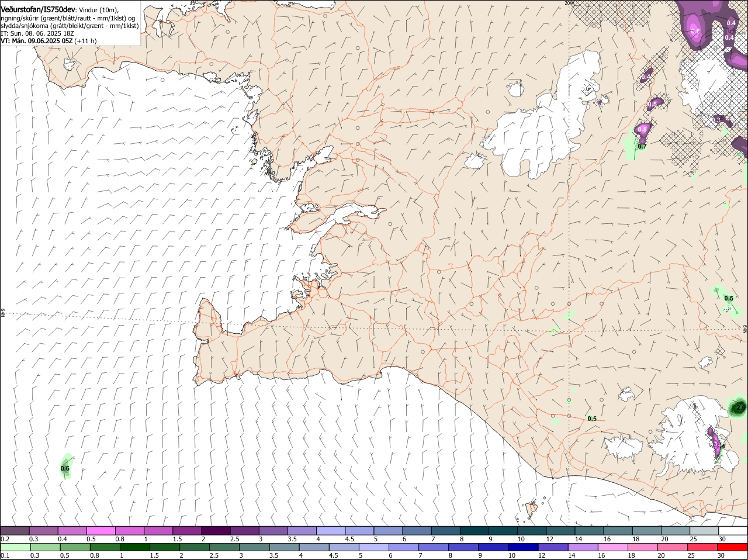Click the (+11 h) forecast offset text
This screenshot has height=560, width=748.
85,41
